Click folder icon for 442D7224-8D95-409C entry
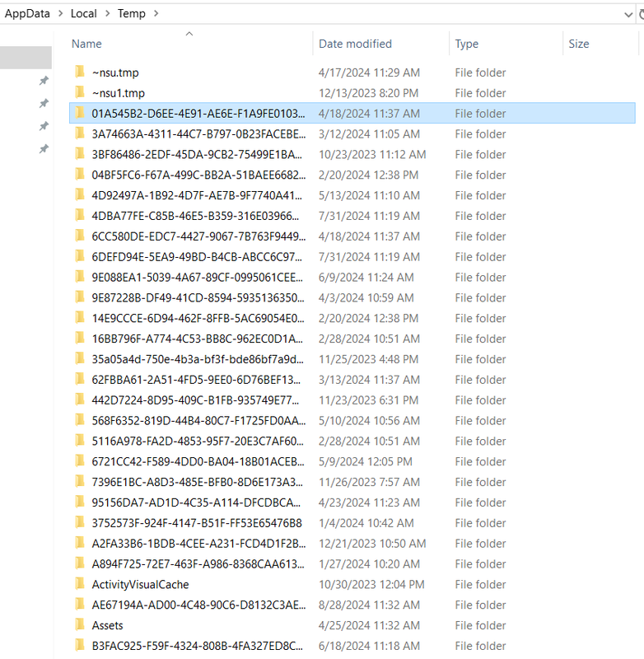The width and height of the screenshot is (644, 659). (x=80, y=400)
